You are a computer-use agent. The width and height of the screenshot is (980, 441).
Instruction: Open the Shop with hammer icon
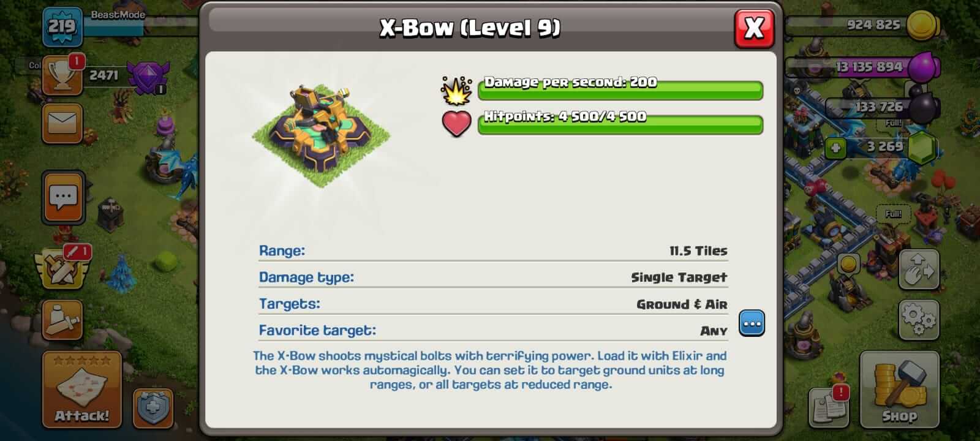point(899,390)
